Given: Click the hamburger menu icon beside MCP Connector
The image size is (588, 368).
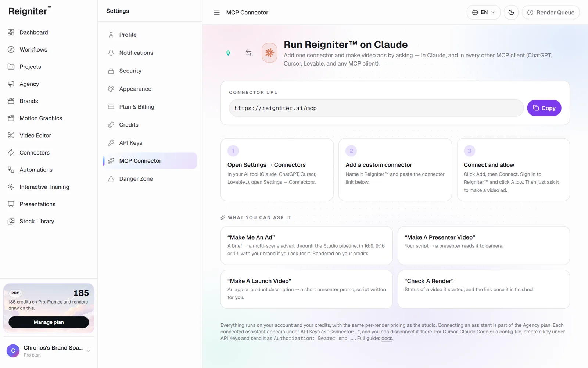Looking at the screenshot, I should point(217,13).
